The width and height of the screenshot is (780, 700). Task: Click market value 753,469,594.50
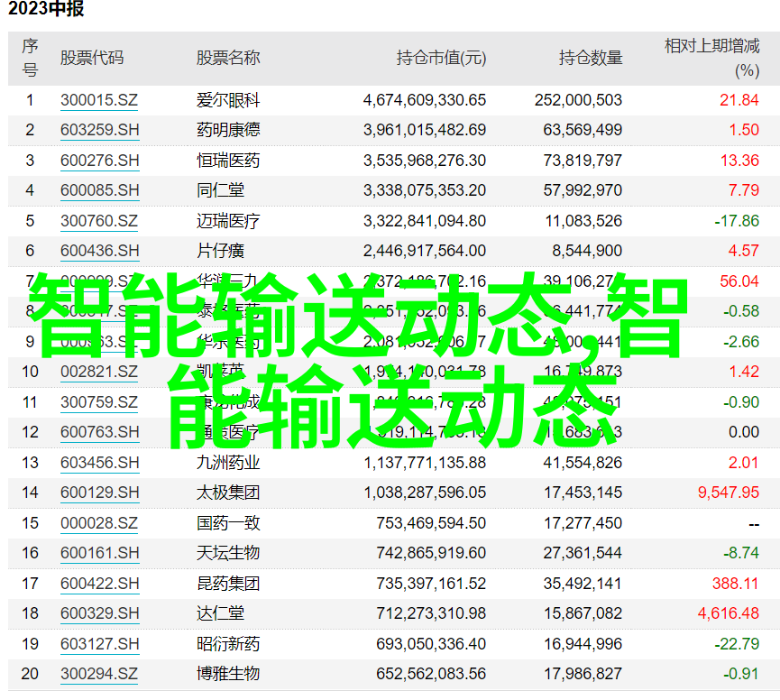(431, 523)
